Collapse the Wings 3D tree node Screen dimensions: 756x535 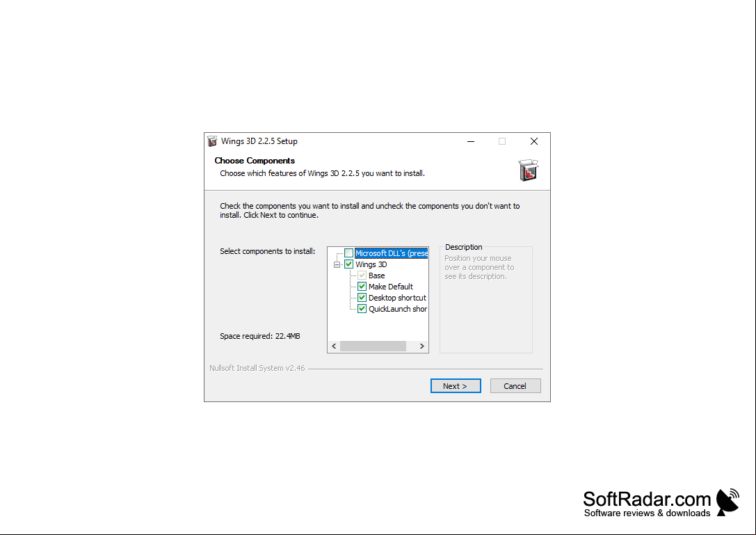click(337, 264)
